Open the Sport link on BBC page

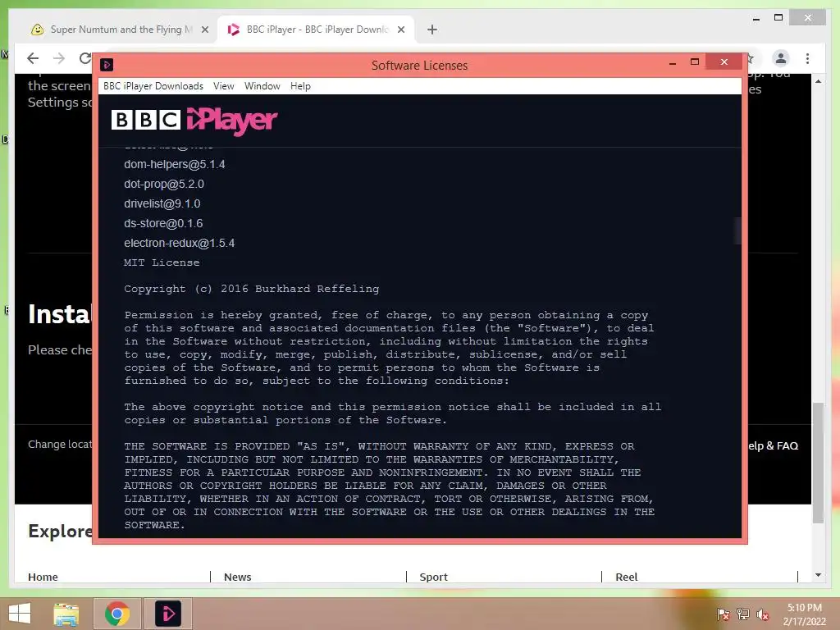433,577
